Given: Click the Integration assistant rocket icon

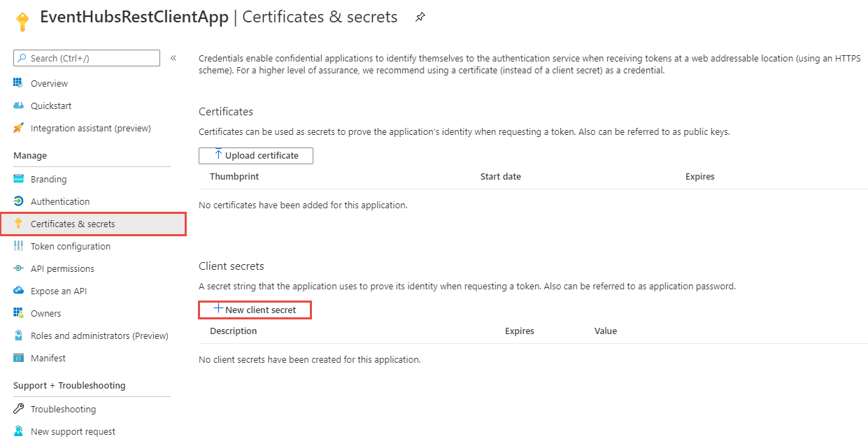Looking at the screenshot, I should [x=18, y=128].
